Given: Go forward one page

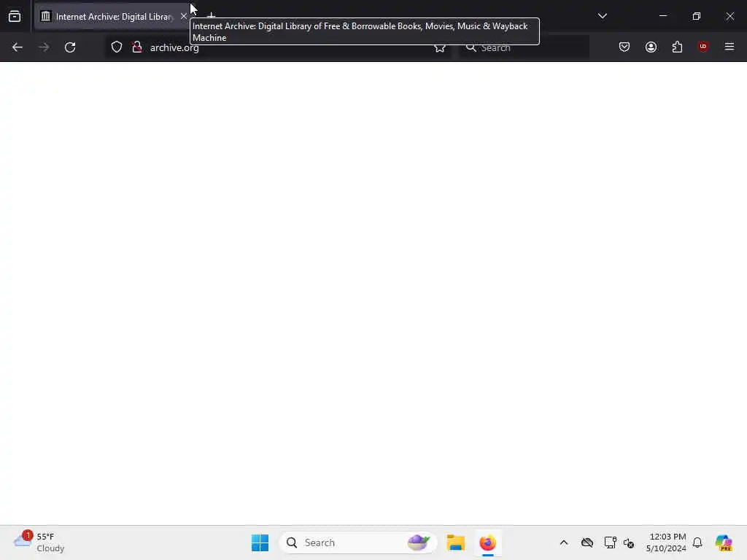Looking at the screenshot, I should click(44, 47).
